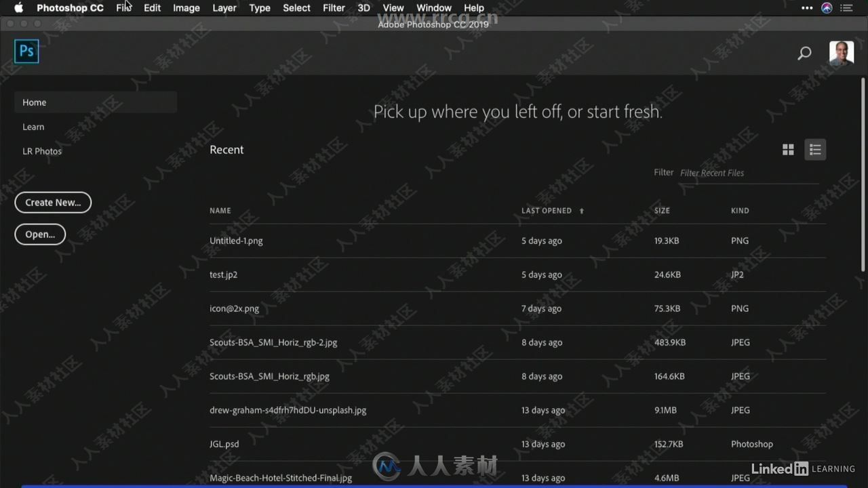The height and width of the screenshot is (488, 868).
Task: Click the 483.9KB size cell
Action: pyautogui.click(x=670, y=342)
